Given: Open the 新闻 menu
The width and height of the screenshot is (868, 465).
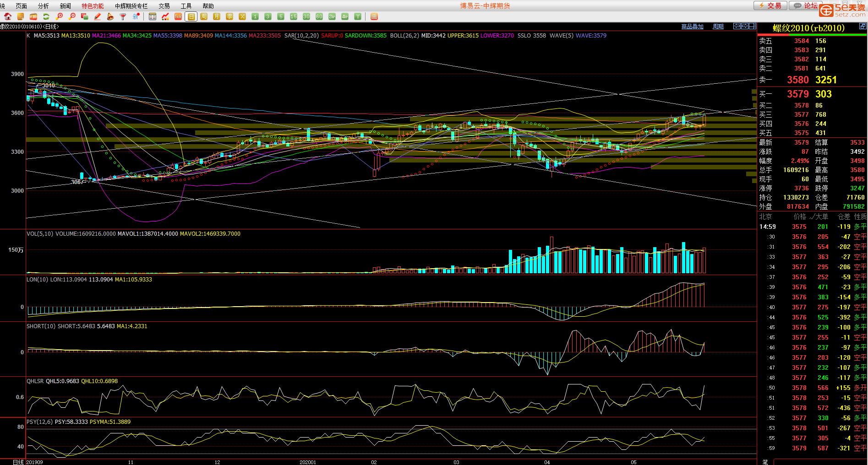Looking at the screenshot, I should point(65,6).
